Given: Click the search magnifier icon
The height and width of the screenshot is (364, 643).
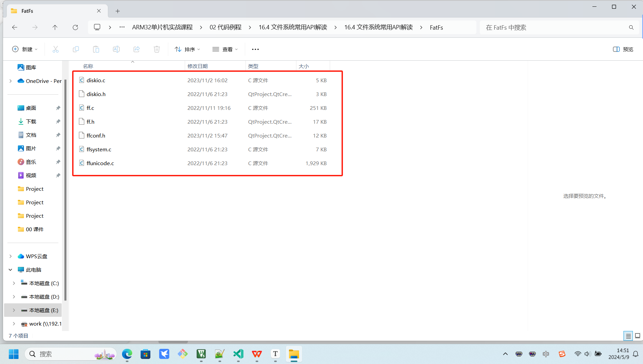Looking at the screenshot, I should tap(631, 27).
